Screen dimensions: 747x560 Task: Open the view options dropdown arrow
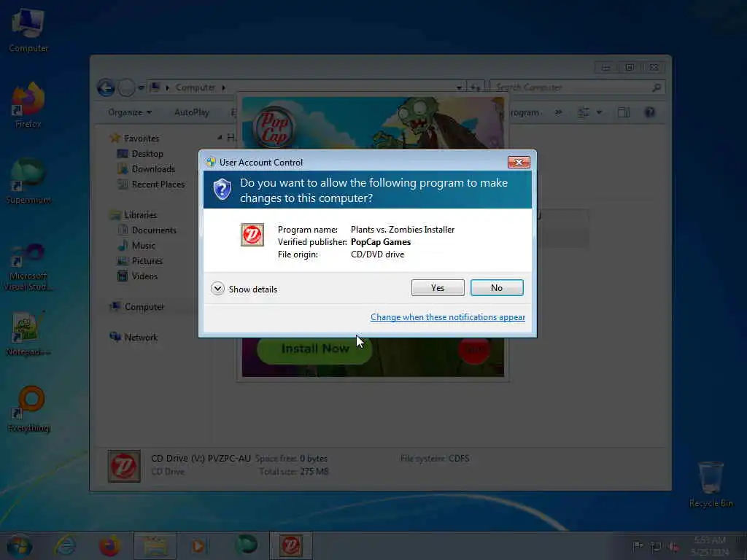click(600, 112)
